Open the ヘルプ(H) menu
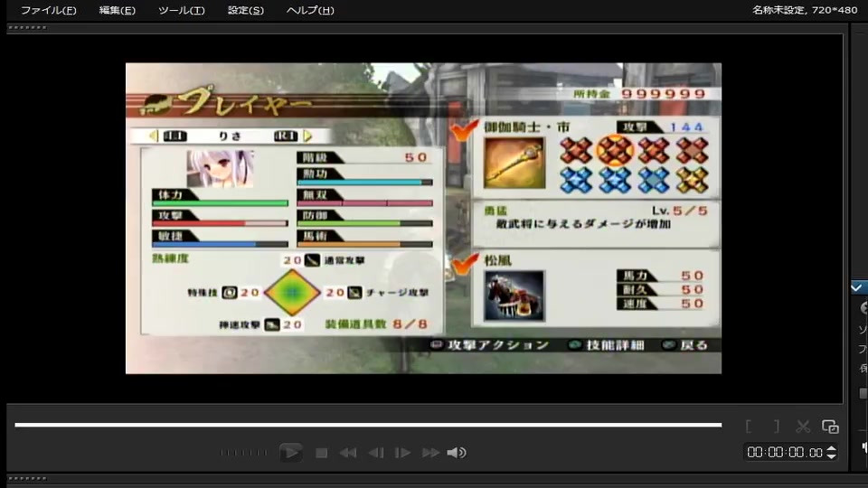 click(x=310, y=11)
